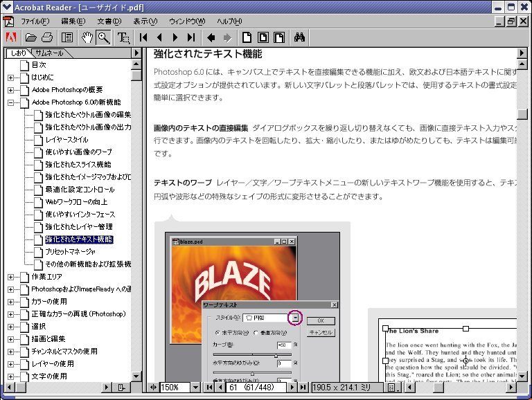Screen dimensions: 532x400
Task: Click document vertical scrollbar down arrow
Action: (522, 376)
